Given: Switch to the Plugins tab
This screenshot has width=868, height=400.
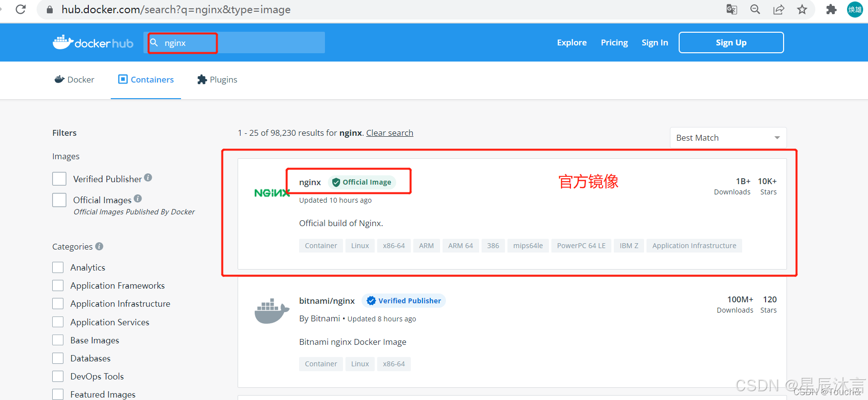Looking at the screenshot, I should pos(217,80).
